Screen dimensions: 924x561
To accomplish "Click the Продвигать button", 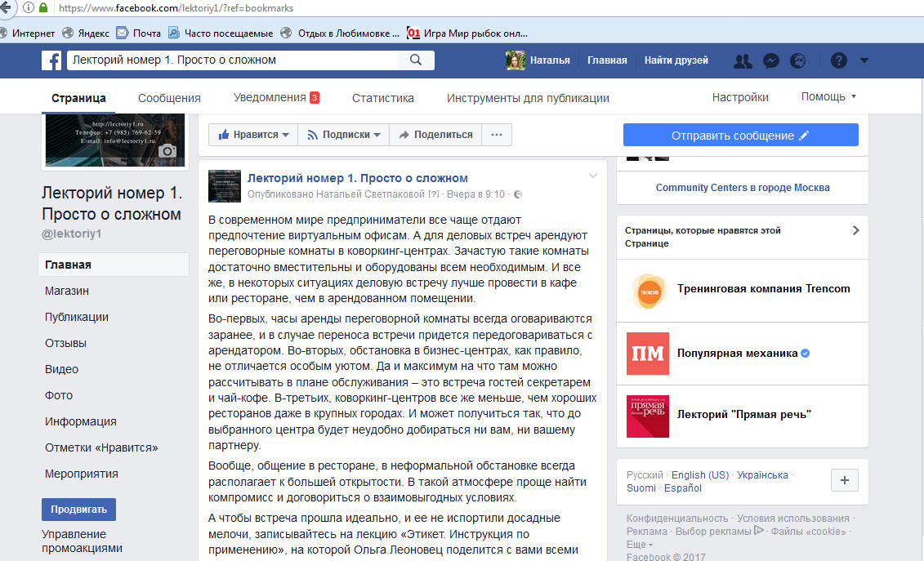I will coord(79,509).
